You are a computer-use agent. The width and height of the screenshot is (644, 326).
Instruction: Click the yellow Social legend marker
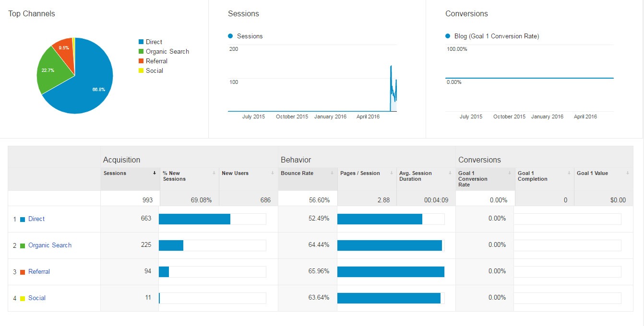click(x=141, y=70)
